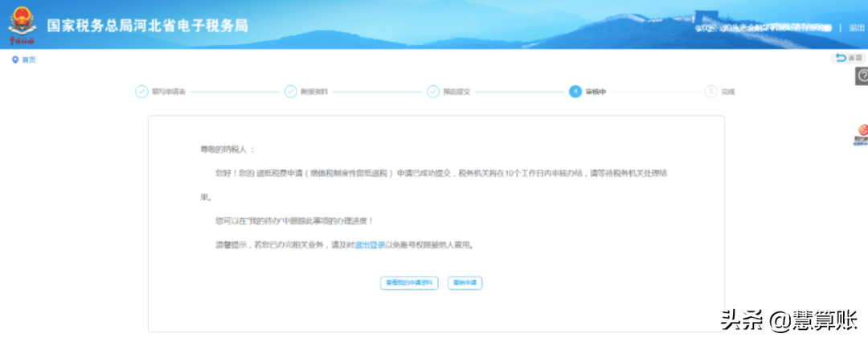Click the 审核中 step label
The image size is (868, 342).
[x=596, y=92]
